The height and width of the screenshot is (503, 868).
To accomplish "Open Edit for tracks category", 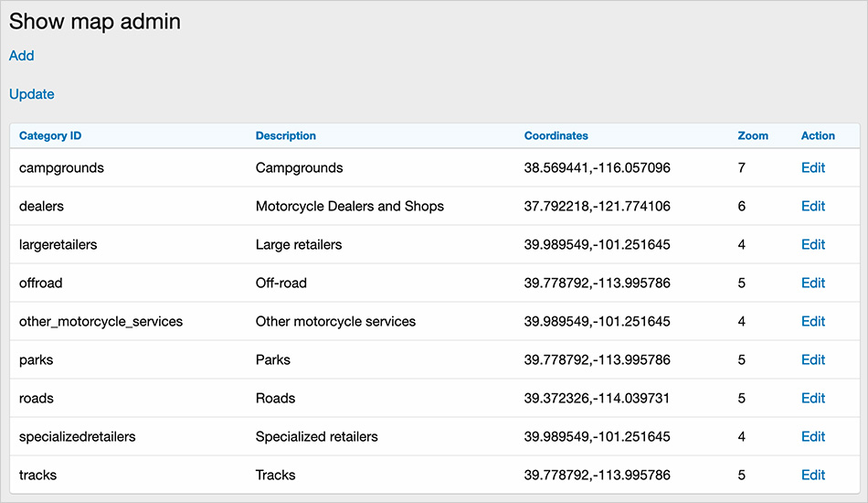I will (812, 476).
